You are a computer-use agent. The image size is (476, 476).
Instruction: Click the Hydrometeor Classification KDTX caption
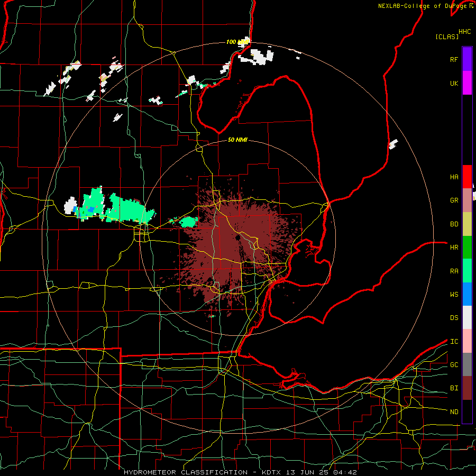click(x=240, y=472)
